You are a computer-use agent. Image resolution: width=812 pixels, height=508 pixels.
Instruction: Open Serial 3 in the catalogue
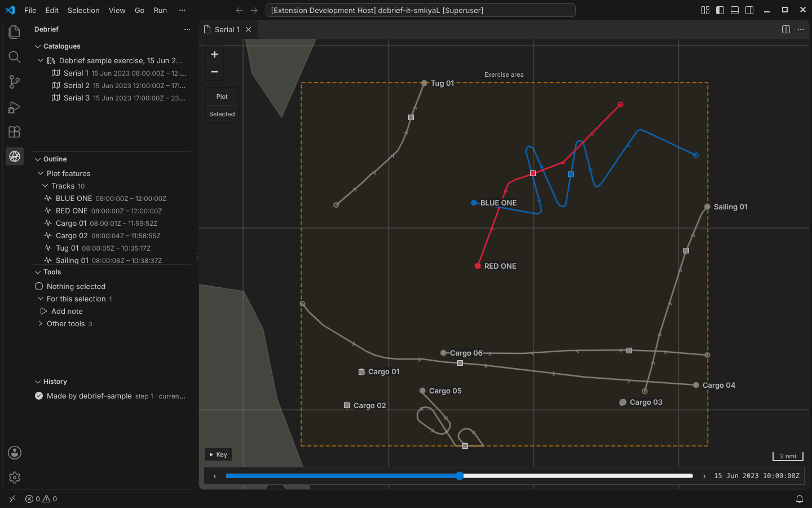112,98
